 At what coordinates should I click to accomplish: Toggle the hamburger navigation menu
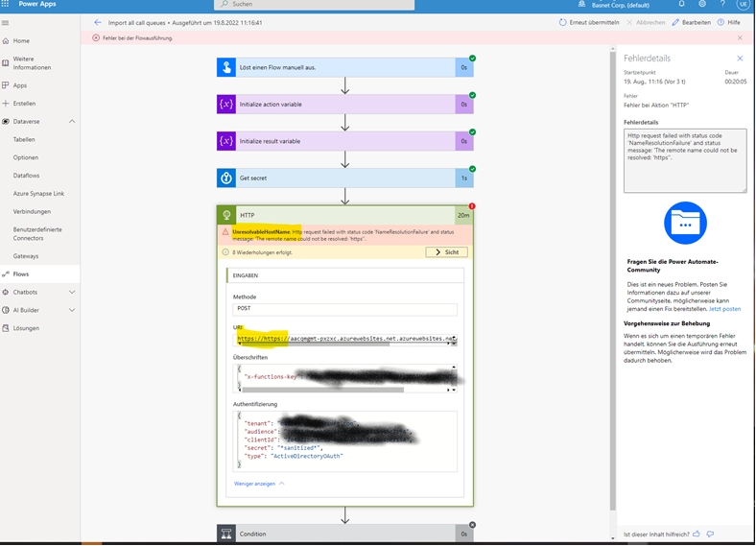click(x=6, y=23)
